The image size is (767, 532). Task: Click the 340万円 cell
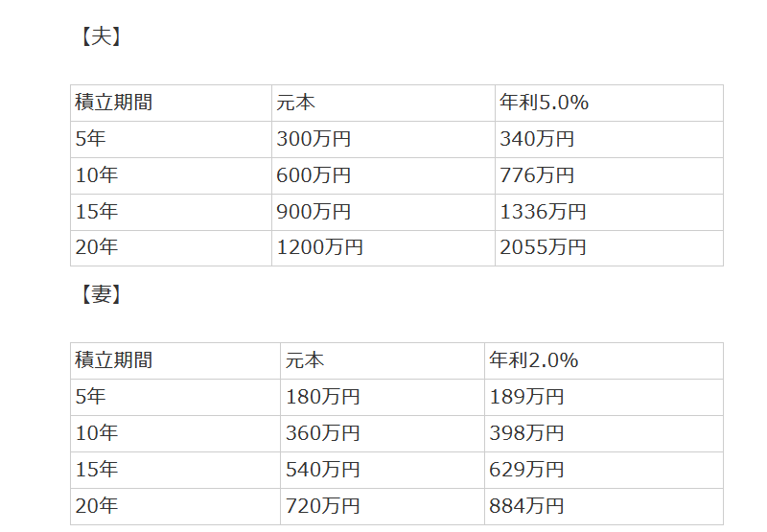tap(537, 139)
